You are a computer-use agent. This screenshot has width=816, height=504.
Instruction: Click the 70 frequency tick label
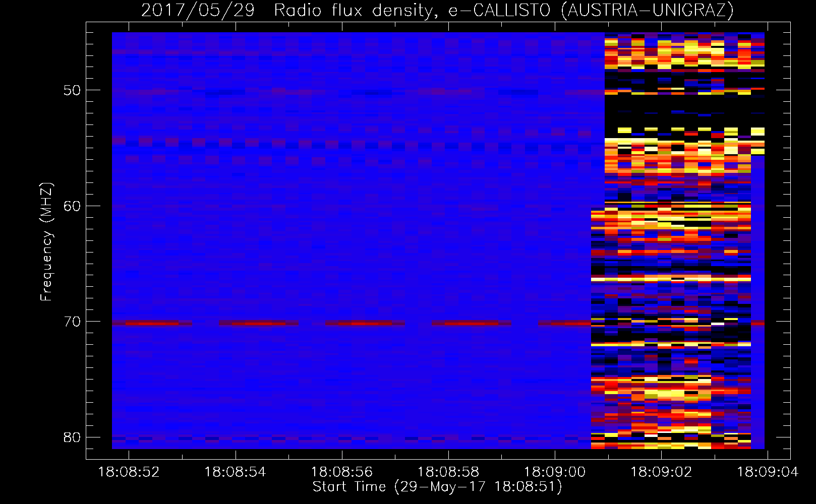coord(72,322)
